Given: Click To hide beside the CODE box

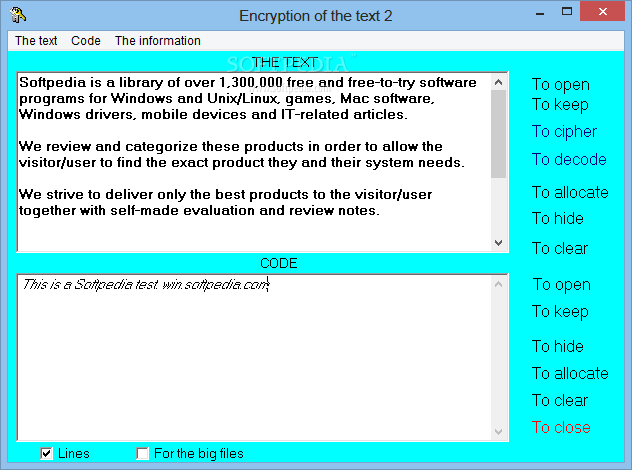Looking at the screenshot, I should click(x=558, y=347).
